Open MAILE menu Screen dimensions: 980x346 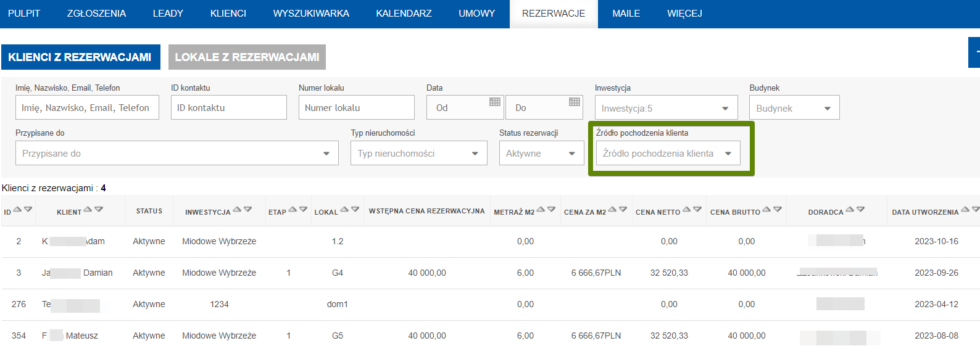point(626,14)
